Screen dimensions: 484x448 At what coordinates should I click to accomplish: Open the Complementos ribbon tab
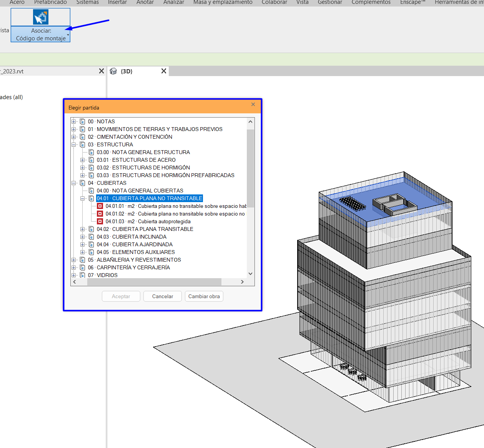click(371, 2)
